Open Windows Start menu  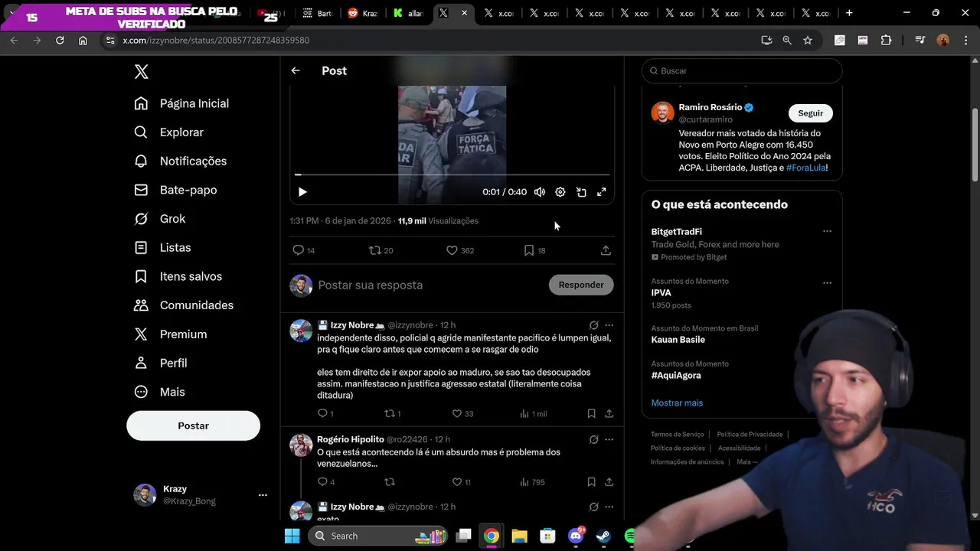coord(292,536)
